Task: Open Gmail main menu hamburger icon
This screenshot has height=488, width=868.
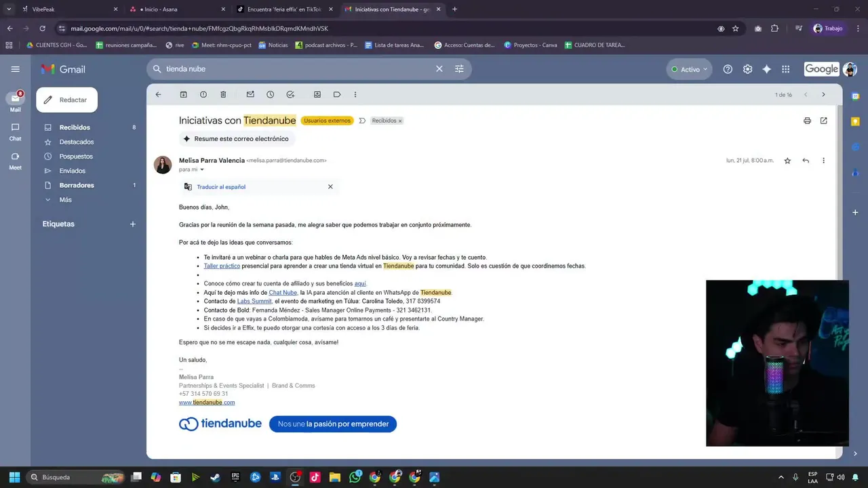Action: pos(15,69)
